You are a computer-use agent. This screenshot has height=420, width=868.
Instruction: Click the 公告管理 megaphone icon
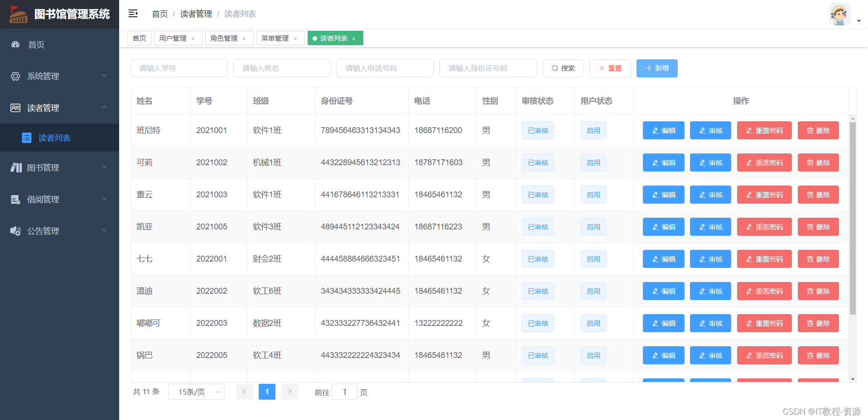click(15, 231)
